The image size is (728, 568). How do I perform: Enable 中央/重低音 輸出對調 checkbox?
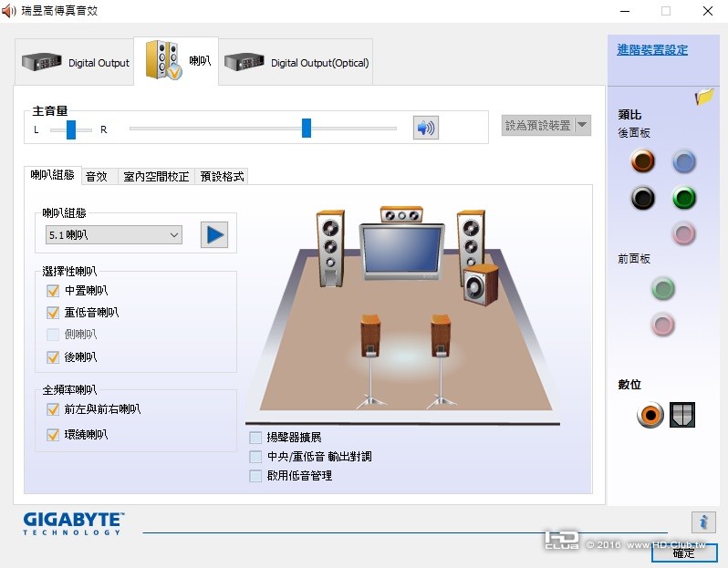coord(255,457)
